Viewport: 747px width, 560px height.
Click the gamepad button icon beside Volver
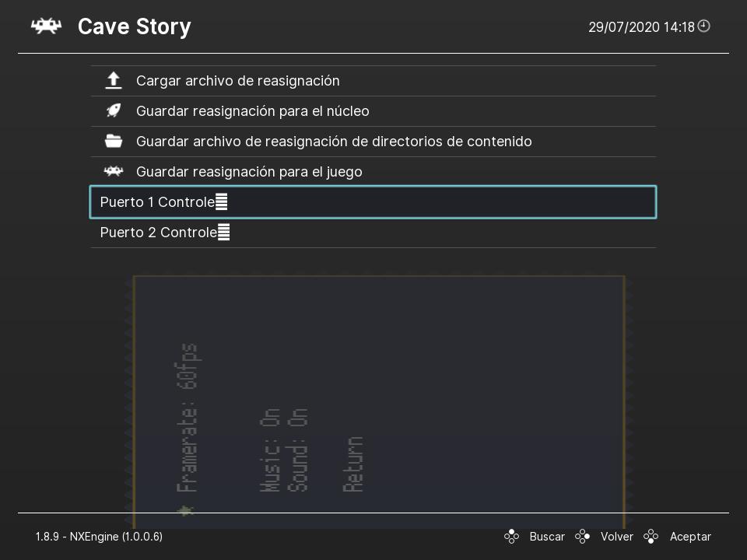(x=582, y=537)
